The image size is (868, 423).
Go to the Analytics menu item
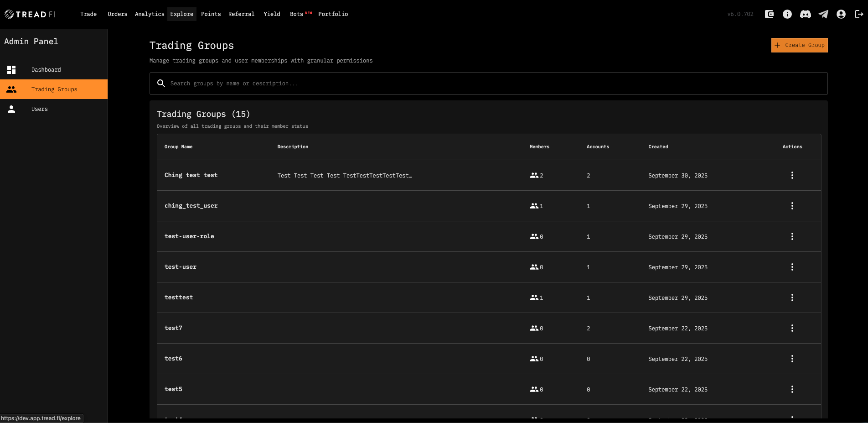(x=150, y=14)
